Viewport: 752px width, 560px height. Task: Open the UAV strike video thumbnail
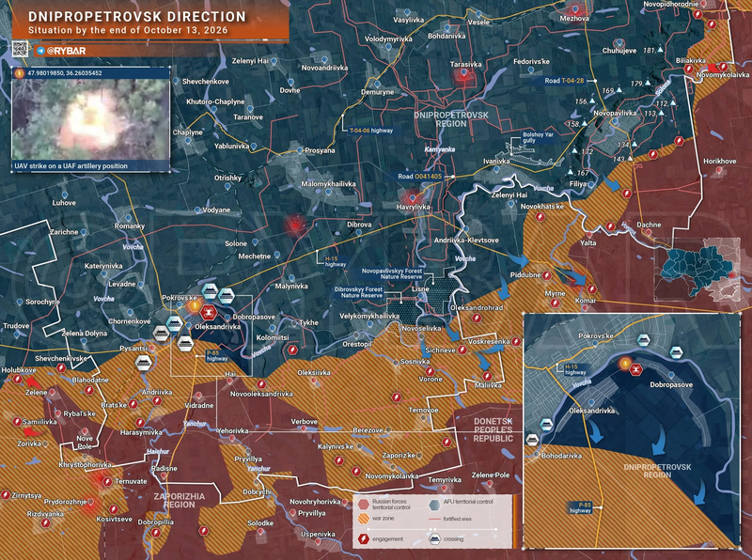coord(90,119)
